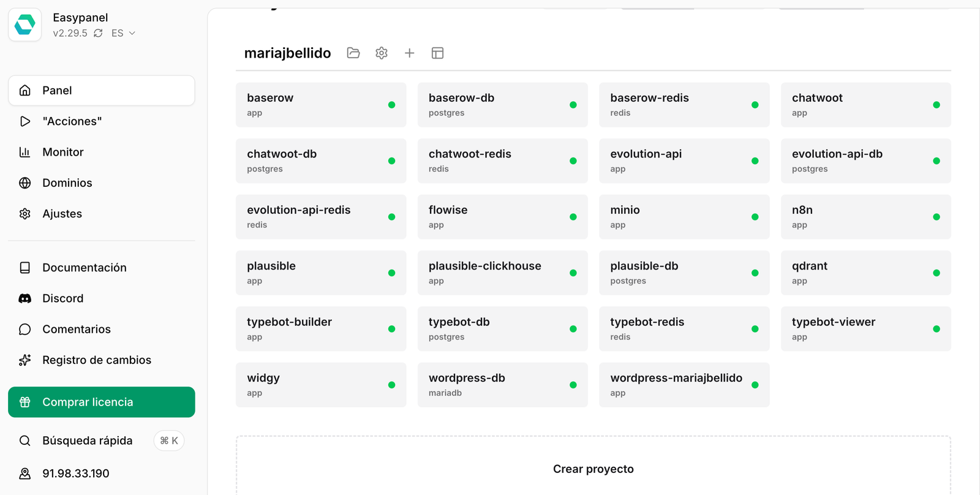Image resolution: width=980 pixels, height=495 pixels.
Task: Open the Dominios page
Action: click(102, 183)
